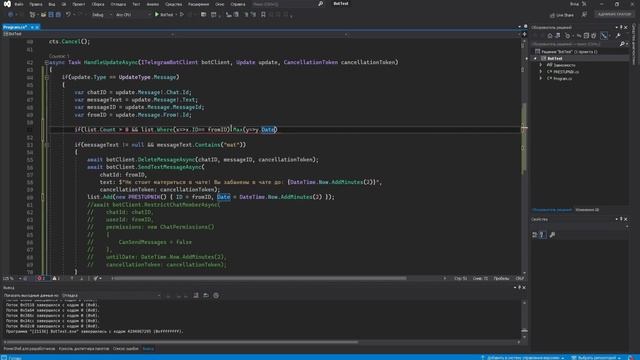
Task: Click the Undo toolbar icon
Action: pos(68,15)
